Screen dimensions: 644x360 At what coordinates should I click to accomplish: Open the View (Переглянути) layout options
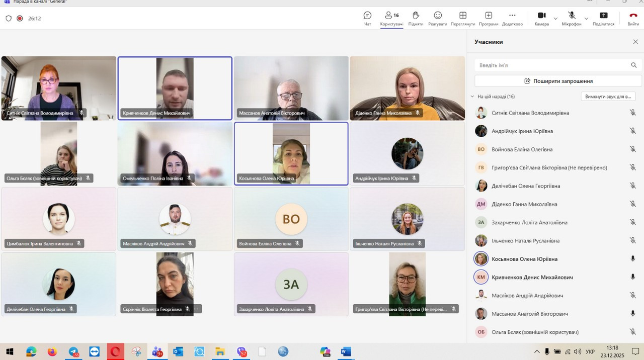coord(463,19)
